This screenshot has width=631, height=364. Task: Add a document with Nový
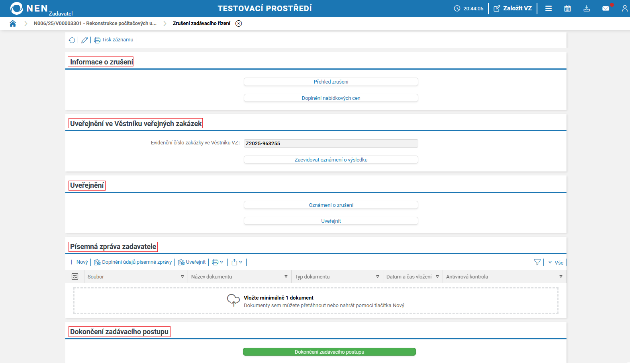pos(78,262)
